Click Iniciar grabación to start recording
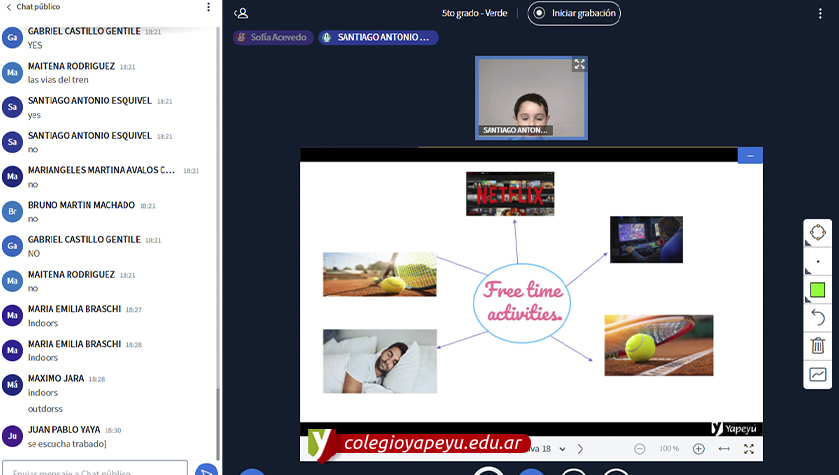 tap(574, 13)
